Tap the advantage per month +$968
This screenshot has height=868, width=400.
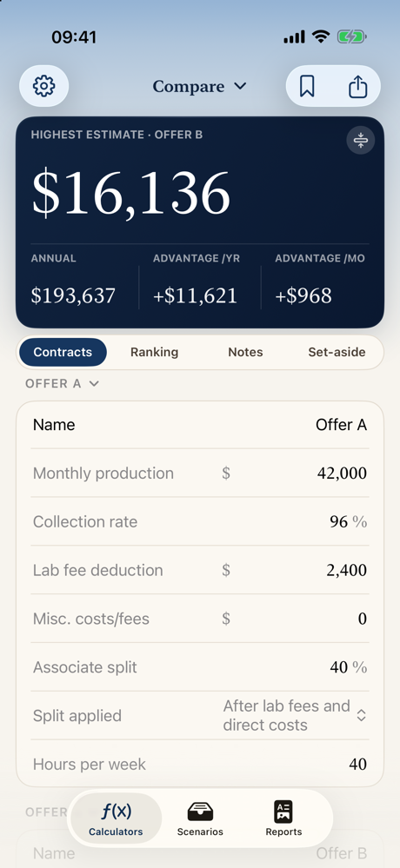[x=303, y=296]
